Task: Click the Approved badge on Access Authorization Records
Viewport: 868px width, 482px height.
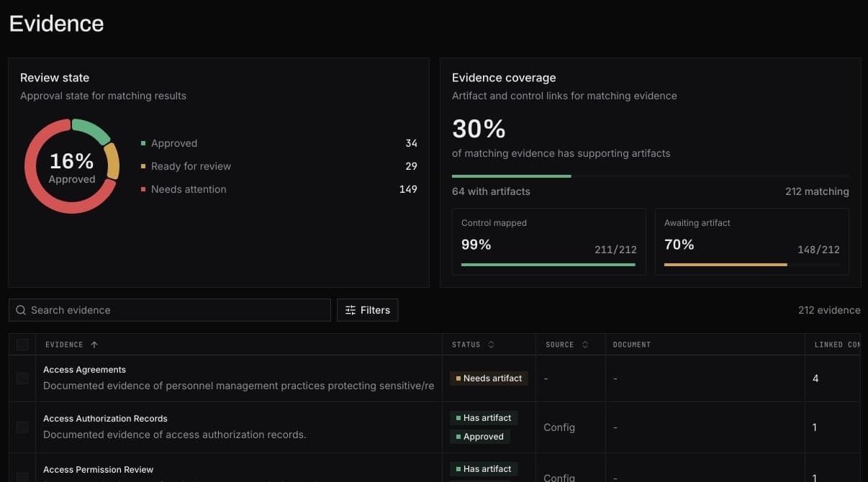Action: coord(479,437)
